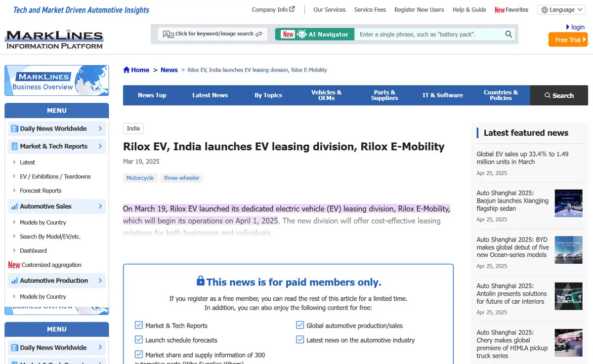Toggle the Market & Tech Reports checkbox
This screenshot has width=593, height=364.
139,325
